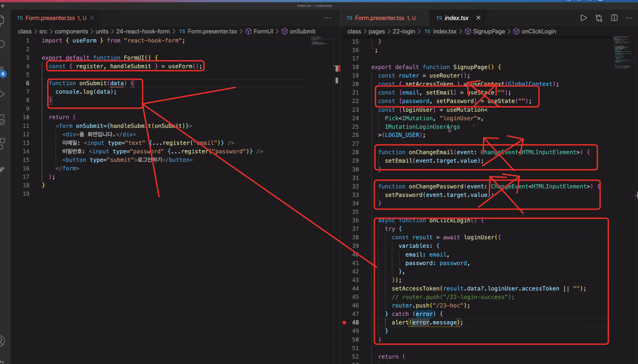Click the Accounts icon in activity bar

[2, 341]
